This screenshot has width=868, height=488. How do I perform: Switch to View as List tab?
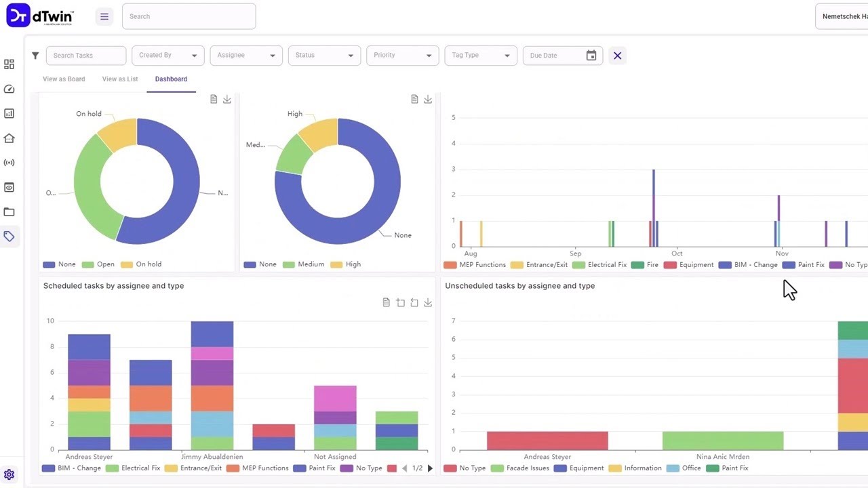120,79
